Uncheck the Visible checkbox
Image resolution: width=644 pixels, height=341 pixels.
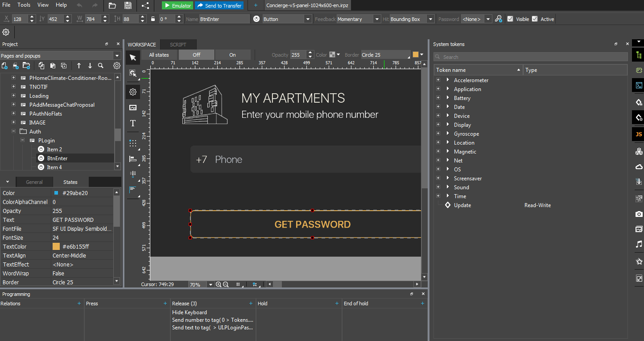510,19
